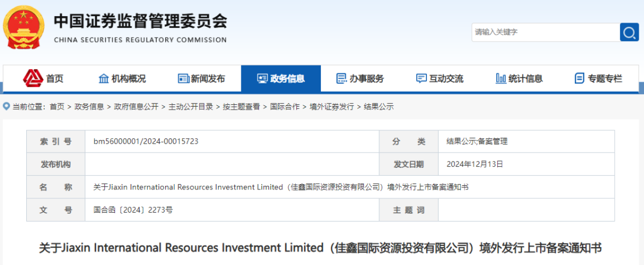
Task: Click the 结果公示;备案管理 category value
Action: pyautogui.click(x=477, y=142)
